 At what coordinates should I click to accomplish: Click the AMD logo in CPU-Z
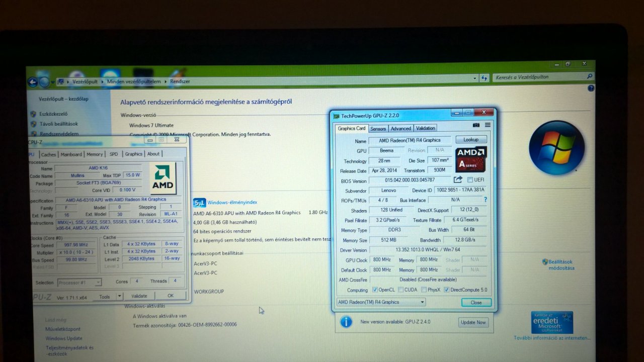(163, 178)
